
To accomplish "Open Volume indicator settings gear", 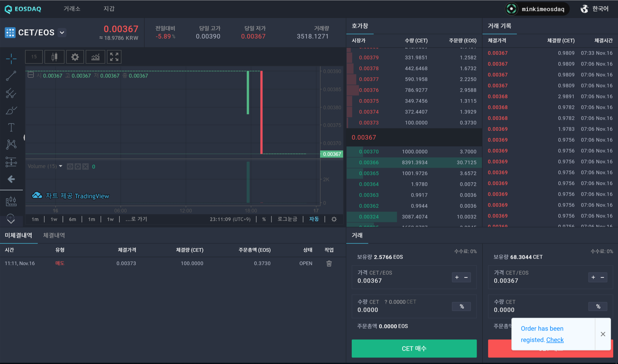I will click(x=78, y=166).
